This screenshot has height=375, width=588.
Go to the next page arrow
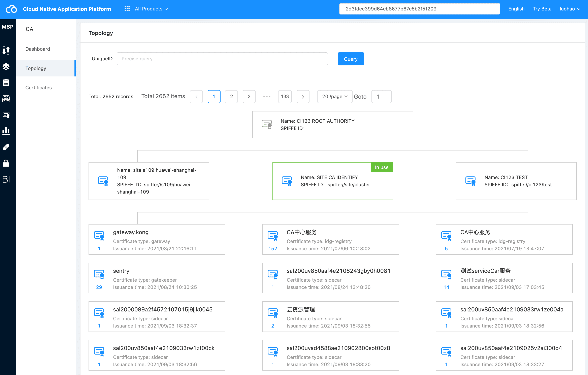point(303,96)
